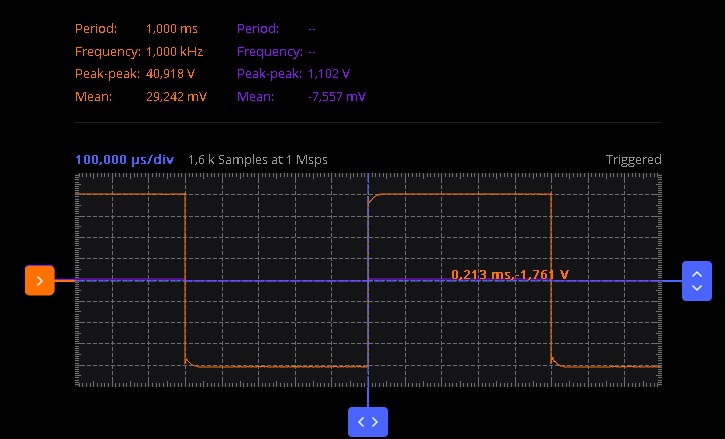725x439 pixels.
Task: Click the purple Peak-peak value 1,102 V
Action: 329,74
